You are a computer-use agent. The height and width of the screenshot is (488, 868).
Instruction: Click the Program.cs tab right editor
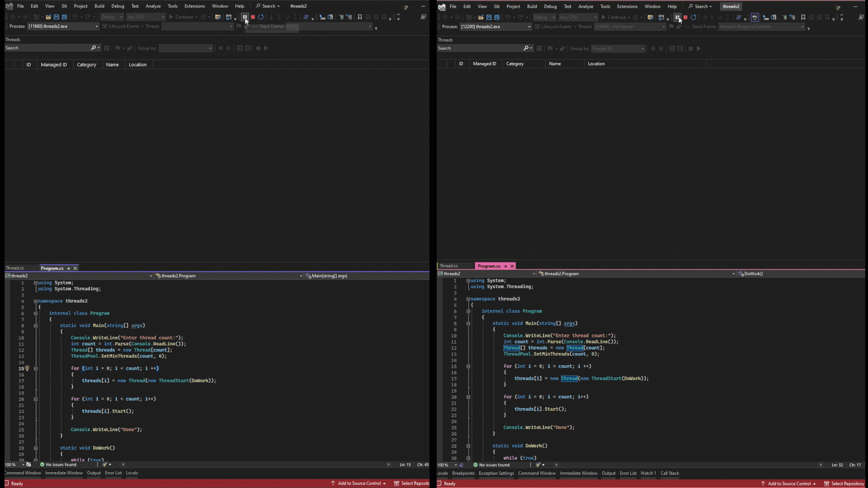pos(489,266)
